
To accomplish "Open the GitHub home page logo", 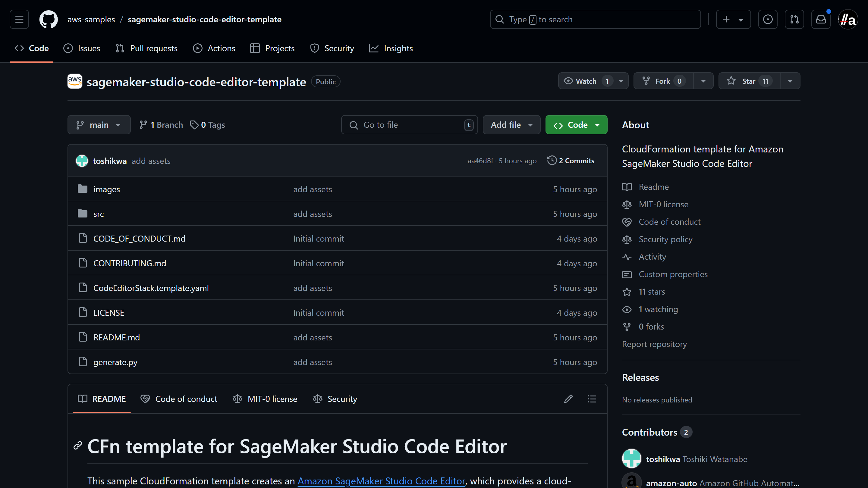I will click(48, 19).
